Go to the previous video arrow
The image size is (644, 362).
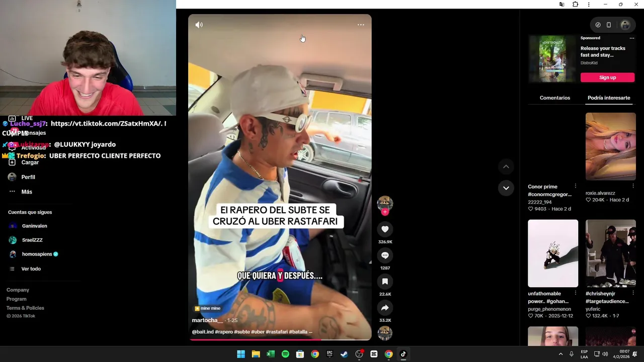pos(506,166)
